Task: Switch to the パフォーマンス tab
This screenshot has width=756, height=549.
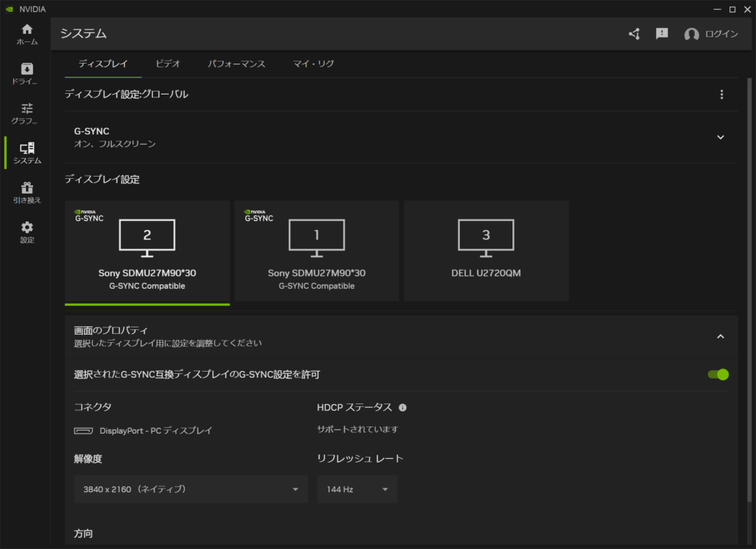Action: (236, 64)
